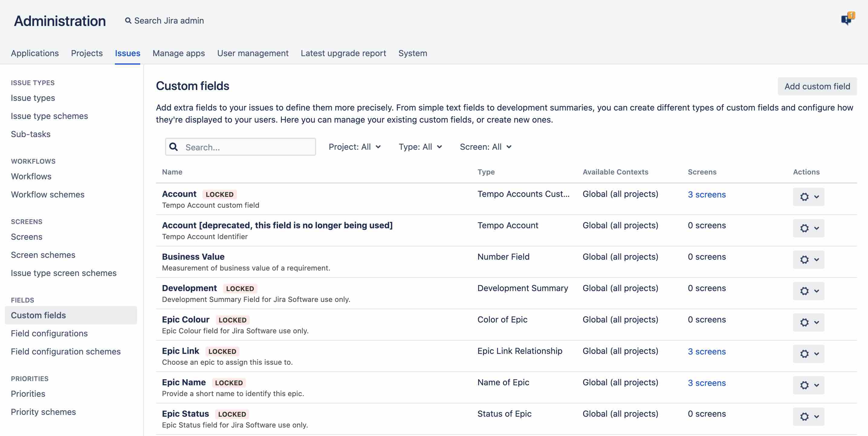Expand the Project: All filter dropdown
Image resolution: width=868 pixels, height=436 pixels.
tap(355, 147)
